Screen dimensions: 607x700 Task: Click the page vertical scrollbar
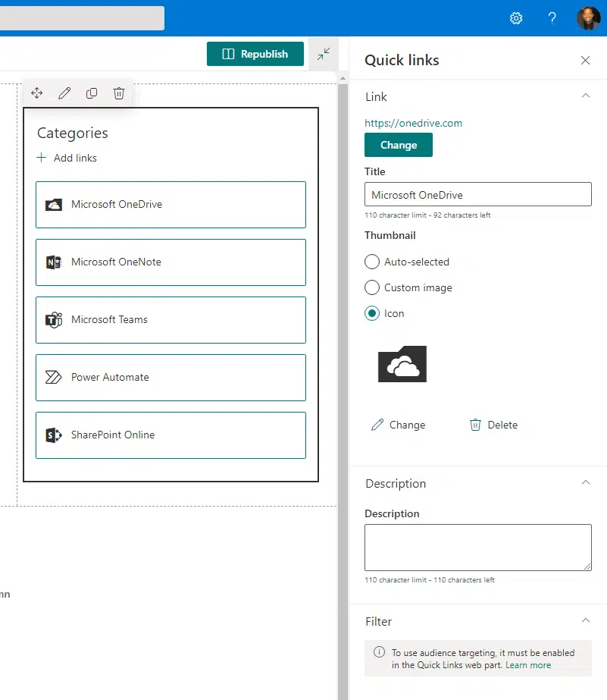[x=343, y=391]
